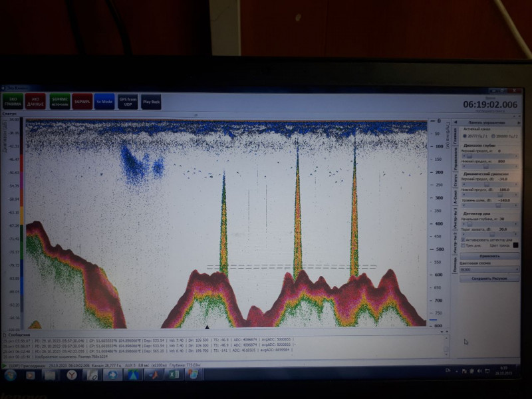Toggle the Активировать детектор дна checkbox
This screenshot has height=399, width=532.
pos(464,239)
